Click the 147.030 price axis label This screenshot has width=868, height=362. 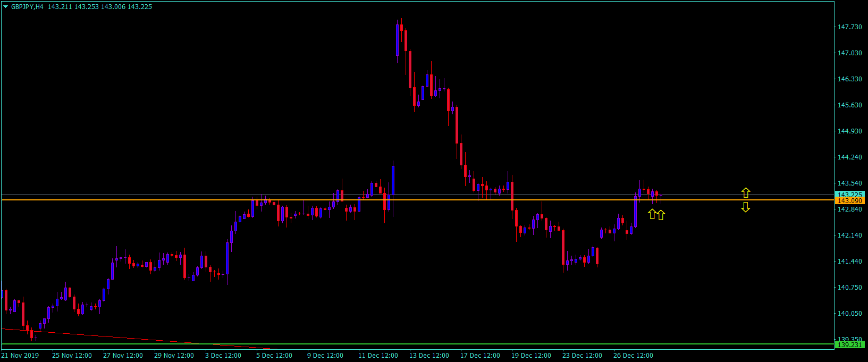tap(850, 53)
